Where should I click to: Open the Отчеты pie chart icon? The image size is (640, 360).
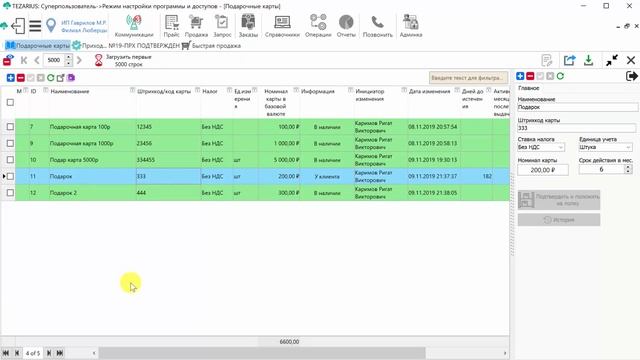point(346,22)
